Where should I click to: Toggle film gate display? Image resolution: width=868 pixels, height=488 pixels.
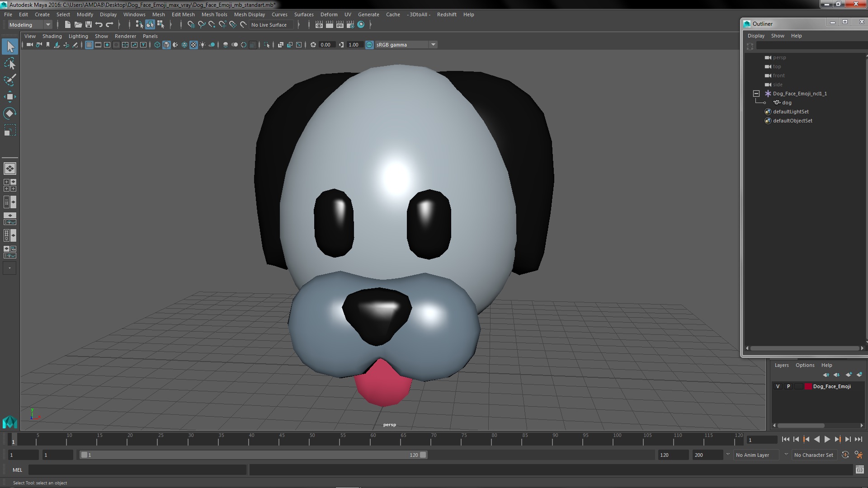(98, 45)
